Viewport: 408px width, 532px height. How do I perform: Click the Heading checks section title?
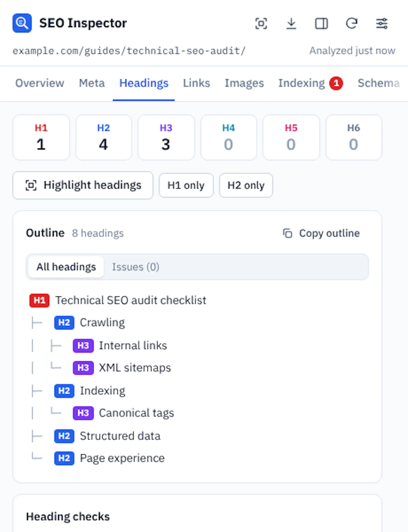(x=68, y=517)
